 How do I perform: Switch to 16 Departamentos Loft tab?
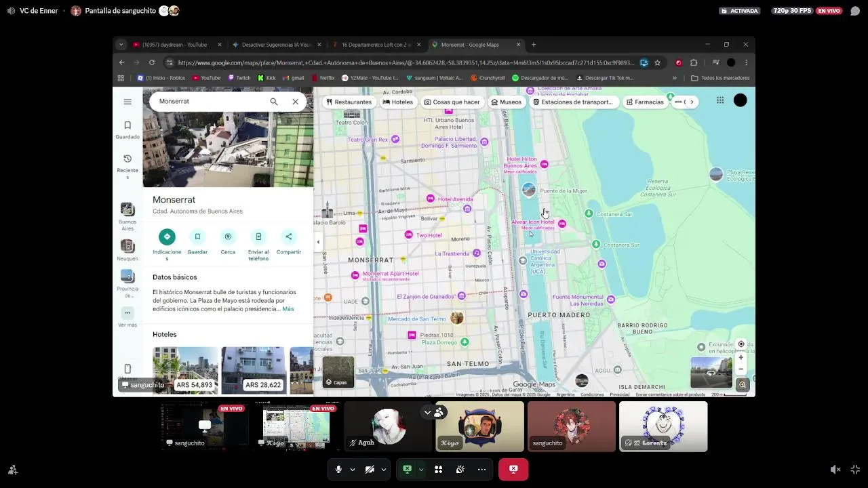point(376,45)
